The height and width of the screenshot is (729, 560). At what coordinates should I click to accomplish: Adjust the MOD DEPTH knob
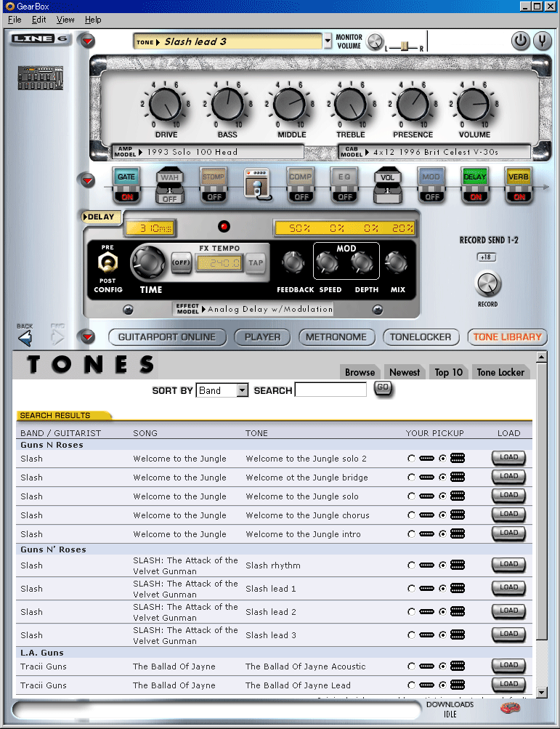(362, 262)
